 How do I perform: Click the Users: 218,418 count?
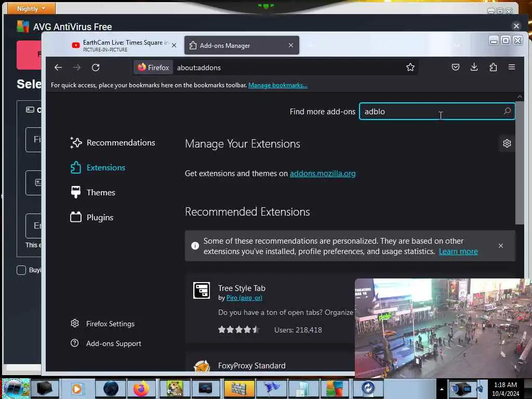pyautogui.click(x=298, y=330)
